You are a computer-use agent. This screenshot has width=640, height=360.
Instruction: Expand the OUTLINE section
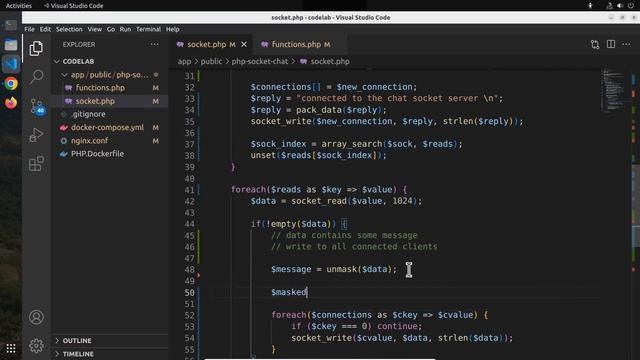(x=57, y=340)
